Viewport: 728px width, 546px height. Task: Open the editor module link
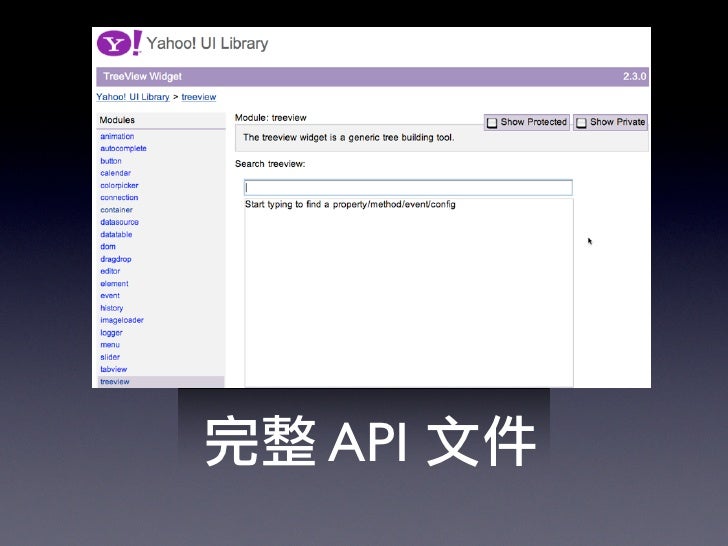(x=110, y=271)
